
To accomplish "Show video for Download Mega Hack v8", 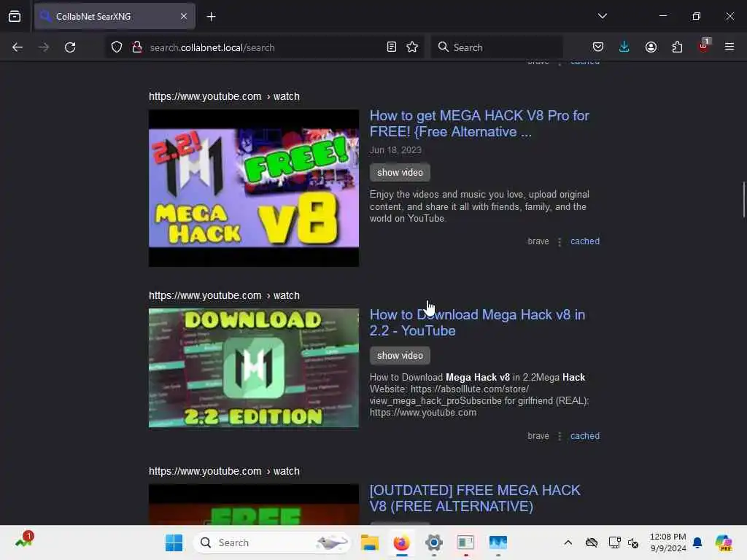I will pos(400,355).
